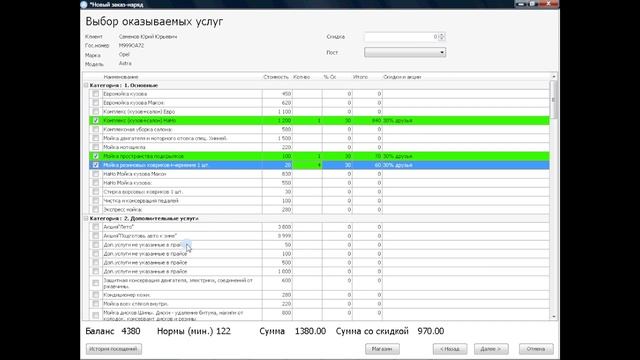Collapse the Категория 2. Дополнительные услуги group

[86, 218]
